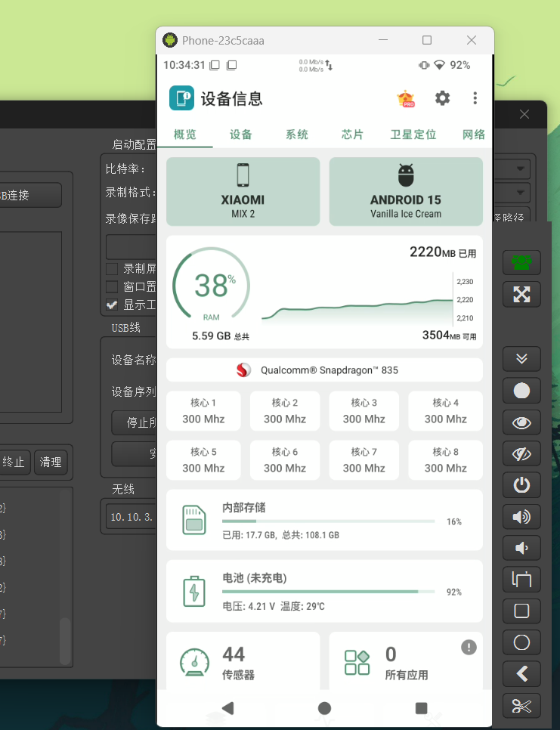Tap the 核心 5 frequency tile

point(203,460)
